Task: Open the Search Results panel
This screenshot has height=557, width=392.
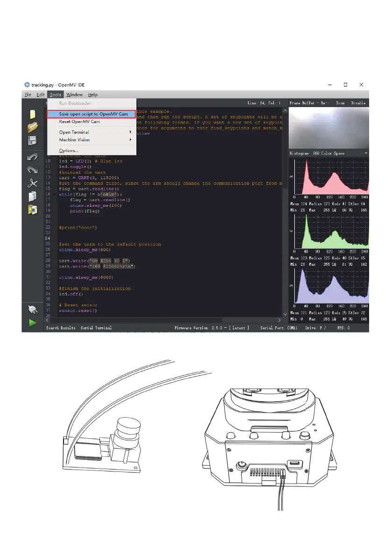Action: point(61,328)
